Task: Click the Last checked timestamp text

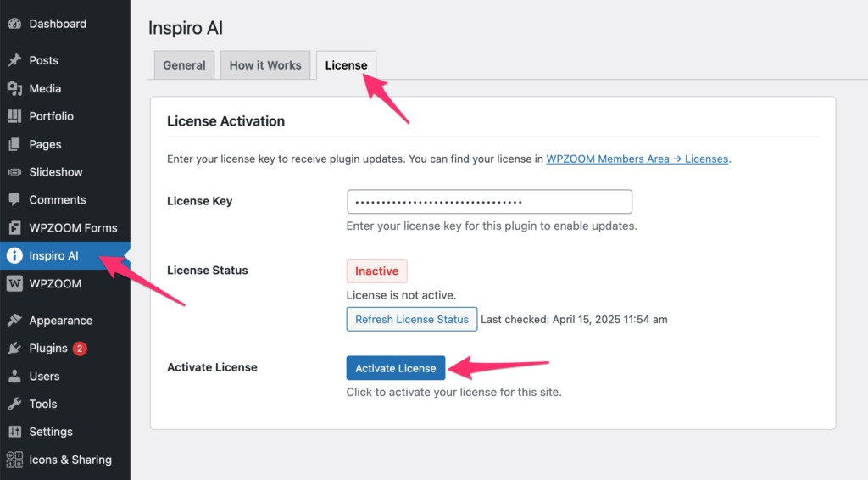Action: click(x=574, y=320)
